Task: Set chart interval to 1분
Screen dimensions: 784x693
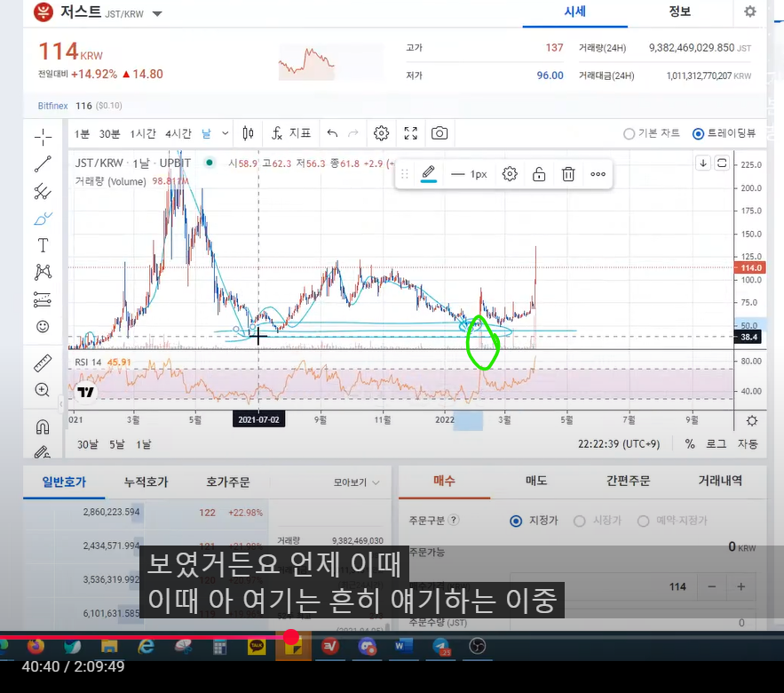Action: pyautogui.click(x=82, y=134)
